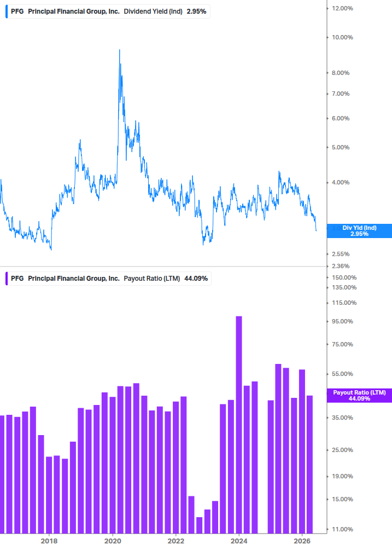Screen dimensions: 392x550
Task: Click the blue Dividend Yield color bar
Action: tap(7, 11)
